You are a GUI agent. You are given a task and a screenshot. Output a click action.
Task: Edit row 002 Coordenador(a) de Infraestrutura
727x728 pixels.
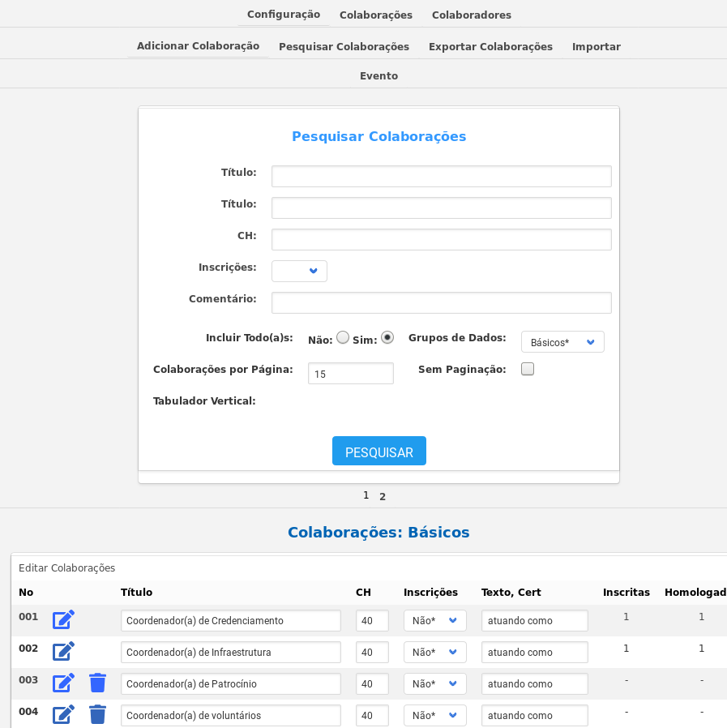click(63, 651)
